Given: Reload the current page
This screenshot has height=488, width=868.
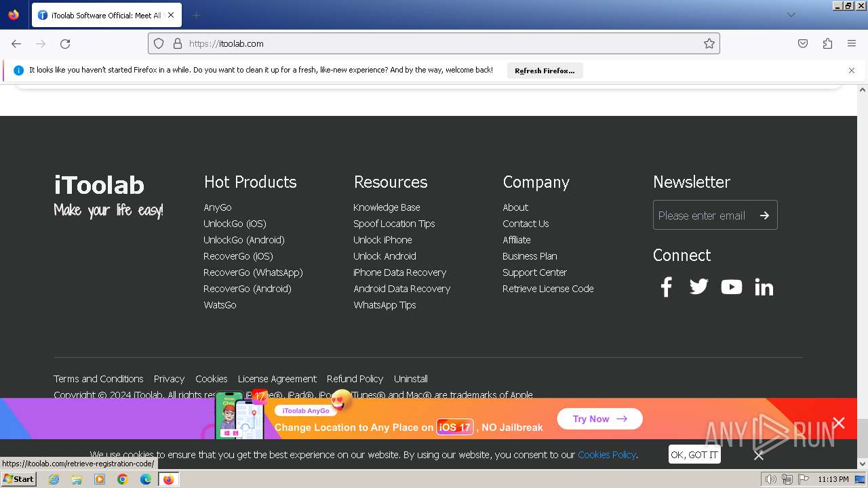Looking at the screenshot, I should [65, 43].
